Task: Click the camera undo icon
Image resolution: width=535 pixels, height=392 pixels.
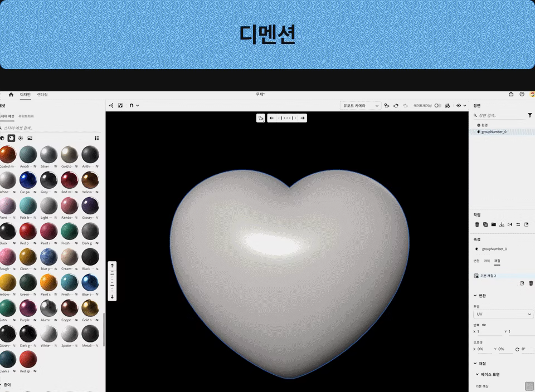Action: click(x=396, y=106)
